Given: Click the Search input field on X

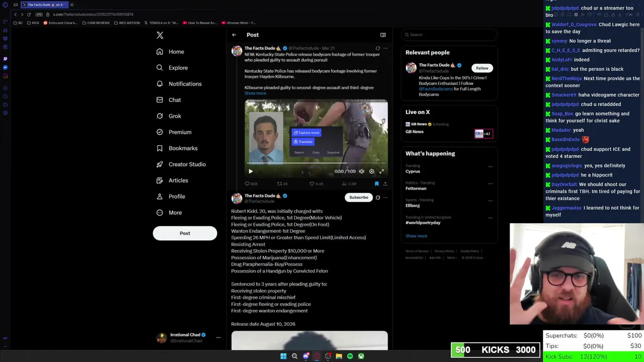Looking at the screenshot, I should 449,35.
